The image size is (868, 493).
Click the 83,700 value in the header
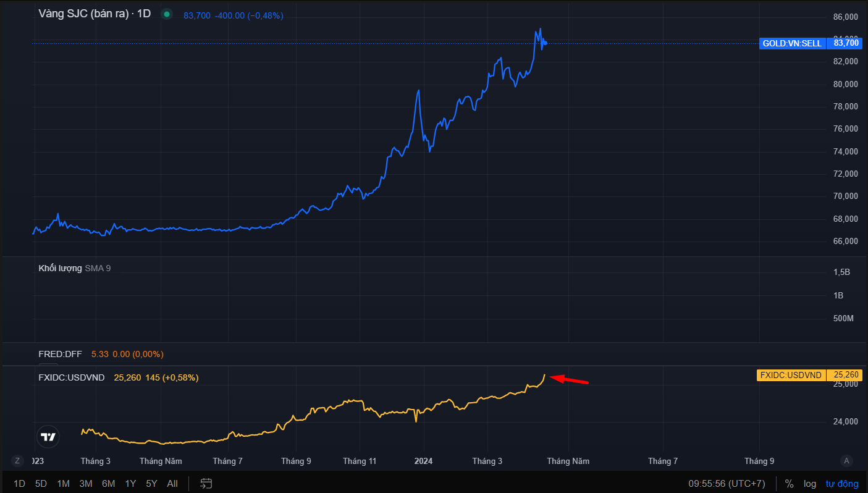pyautogui.click(x=197, y=15)
